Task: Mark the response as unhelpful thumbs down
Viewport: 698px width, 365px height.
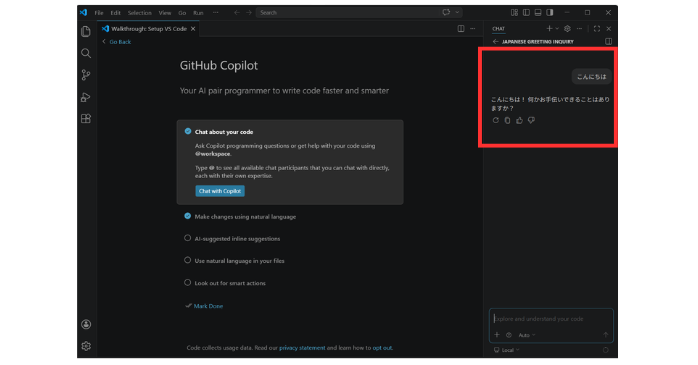Action: (531, 120)
